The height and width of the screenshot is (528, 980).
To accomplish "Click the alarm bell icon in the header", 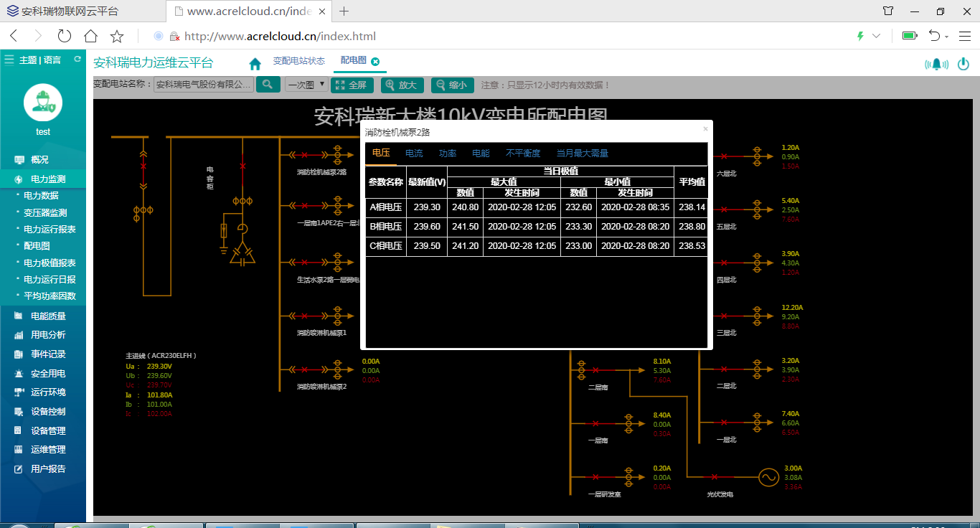I will click(x=936, y=64).
